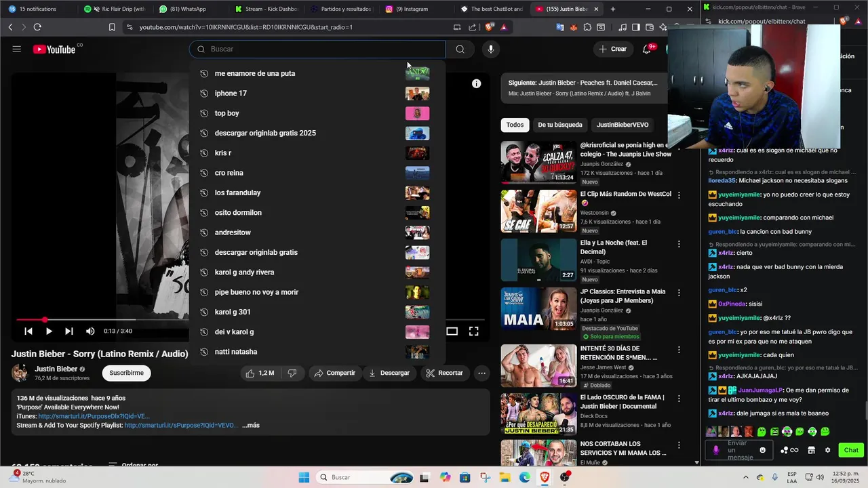The height and width of the screenshot is (488, 868).
Task: Skip to next video
Action: [68, 331]
